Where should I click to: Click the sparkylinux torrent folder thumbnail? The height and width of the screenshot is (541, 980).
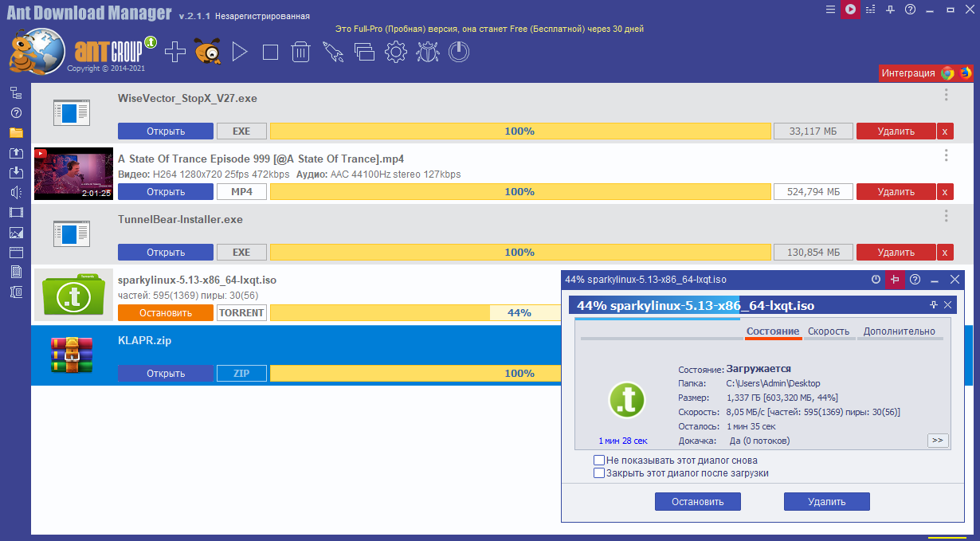tap(73, 295)
